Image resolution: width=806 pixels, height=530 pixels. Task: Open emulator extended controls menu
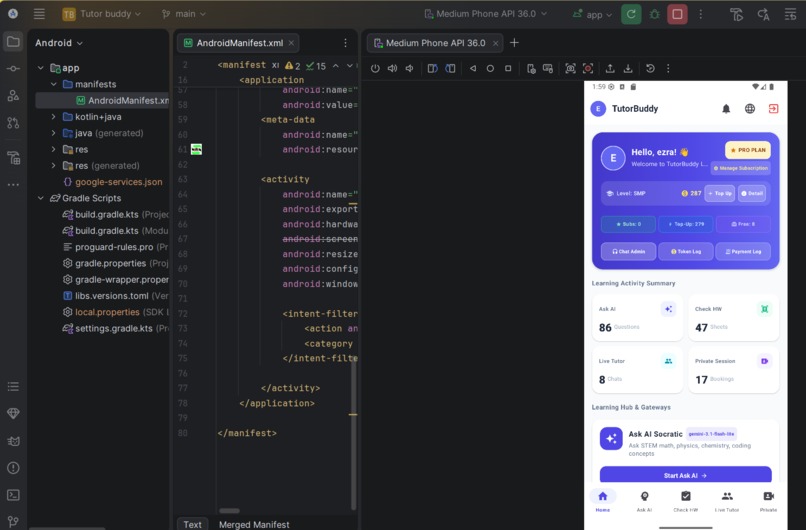(668, 68)
